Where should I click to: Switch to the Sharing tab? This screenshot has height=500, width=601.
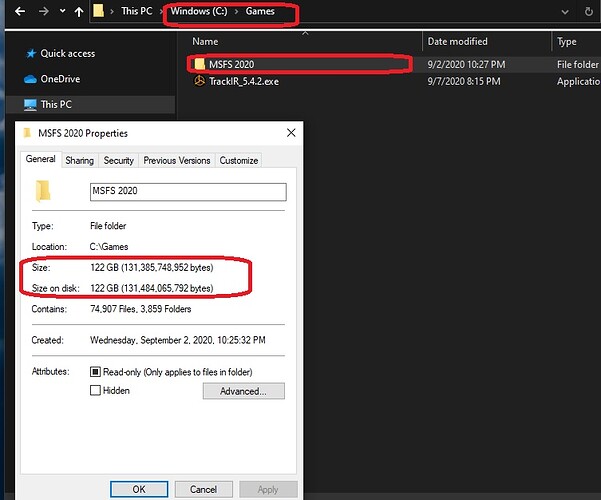point(79,160)
